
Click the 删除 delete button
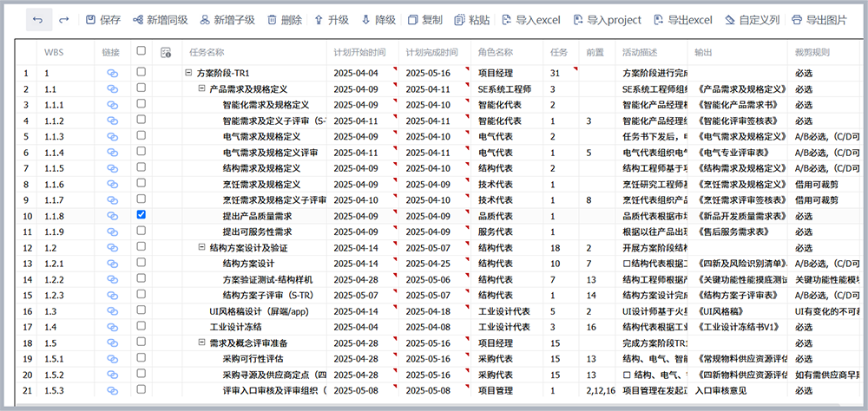pyautogui.click(x=285, y=21)
